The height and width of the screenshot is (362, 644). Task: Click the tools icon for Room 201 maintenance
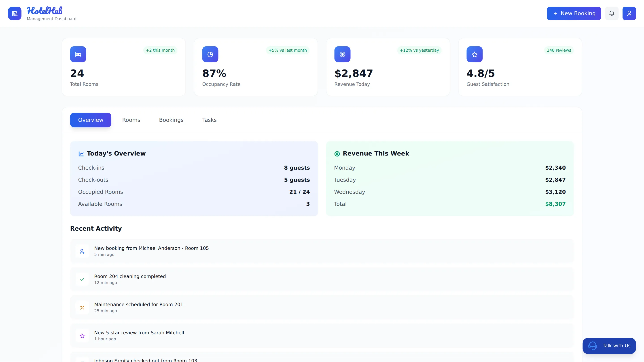tap(82, 307)
